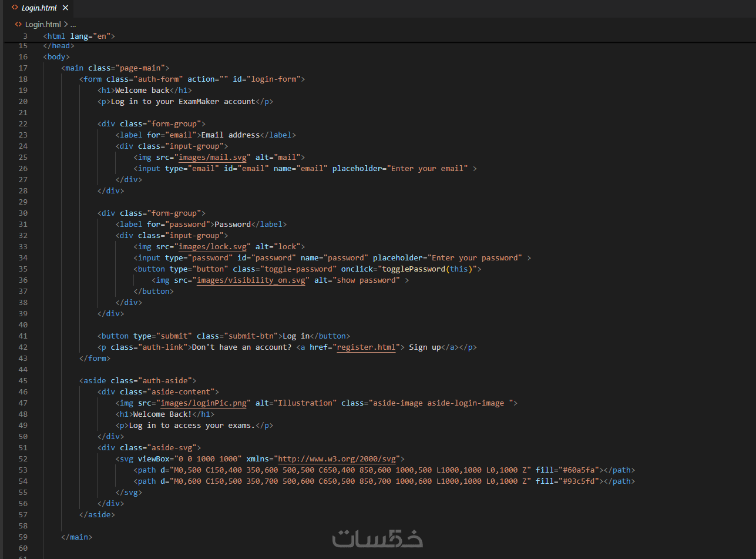Click line number 22 in the gutter
This screenshot has height=559, width=756.
[23, 123]
